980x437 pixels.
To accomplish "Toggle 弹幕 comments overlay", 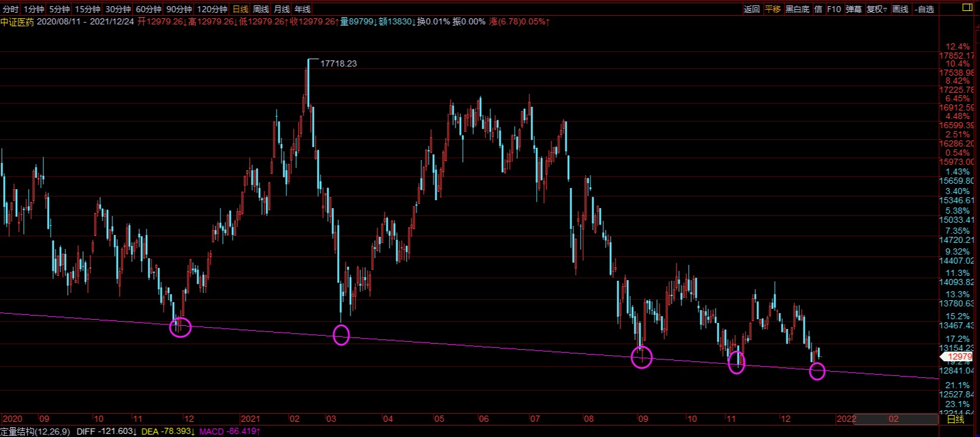I will (x=854, y=9).
